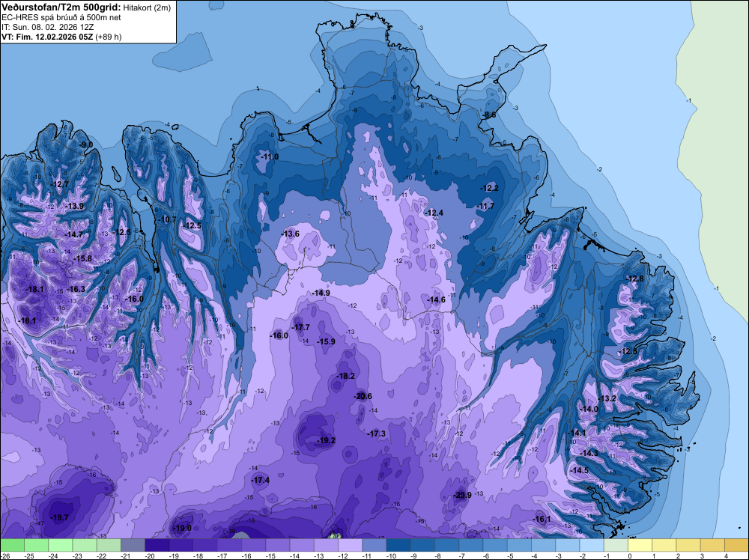Screen dimensions: 749x560
Task: Click the -13.2 temperature label
Action: pos(607,398)
